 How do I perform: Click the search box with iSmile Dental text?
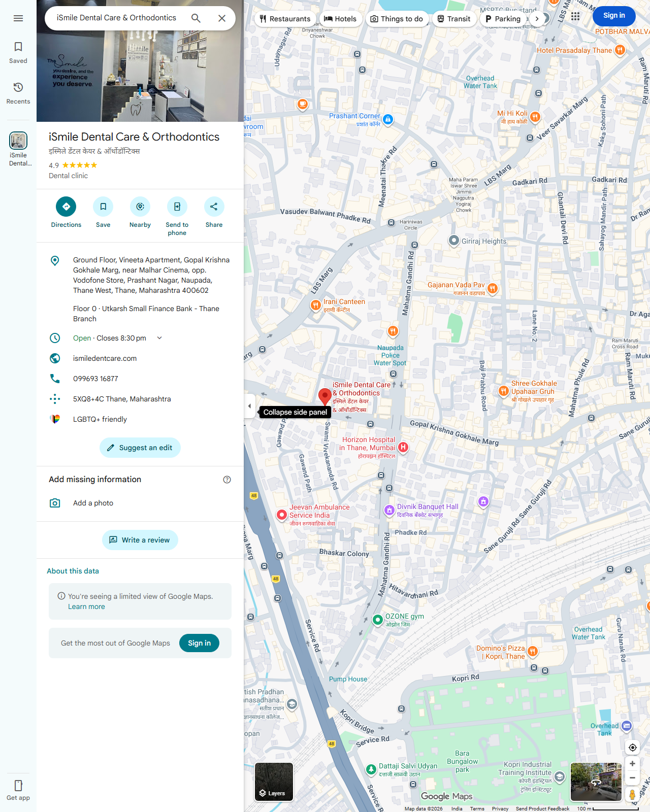point(116,18)
